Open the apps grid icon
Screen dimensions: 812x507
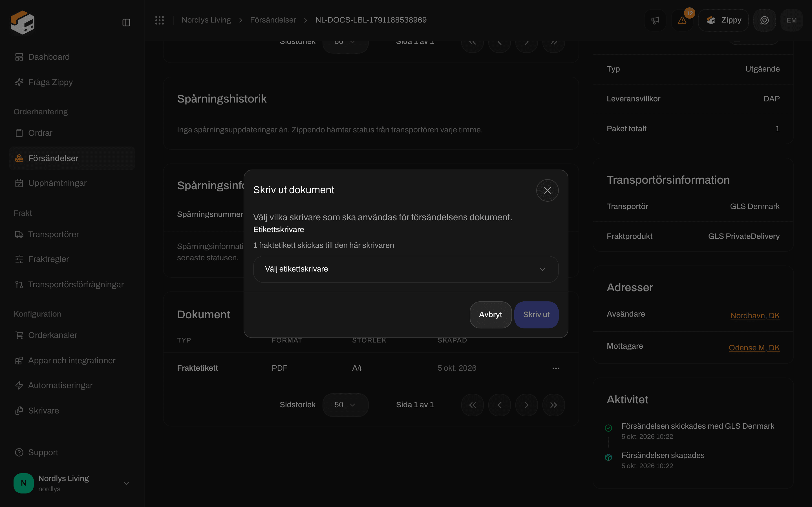[x=160, y=20]
